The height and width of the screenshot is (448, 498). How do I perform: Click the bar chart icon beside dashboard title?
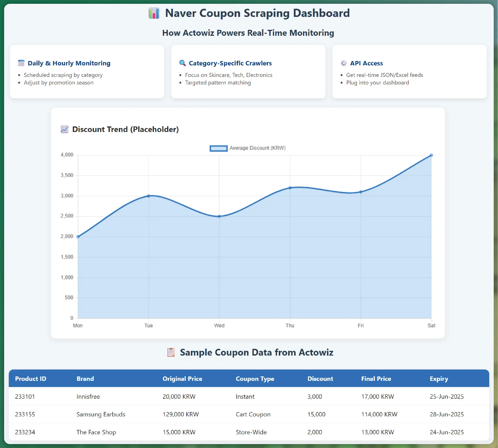tap(154, 13)
